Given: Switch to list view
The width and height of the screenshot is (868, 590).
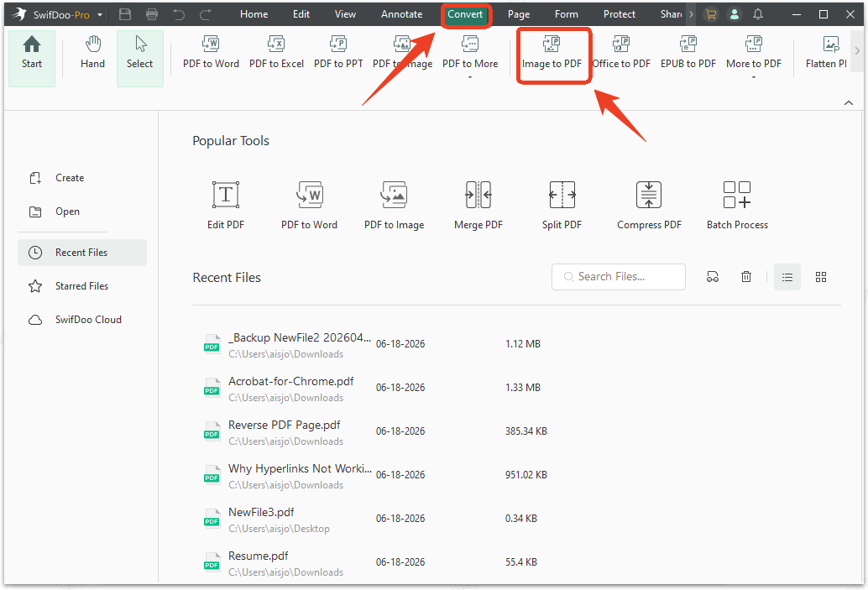Looking at the screenshot, I should pos(787,277).
